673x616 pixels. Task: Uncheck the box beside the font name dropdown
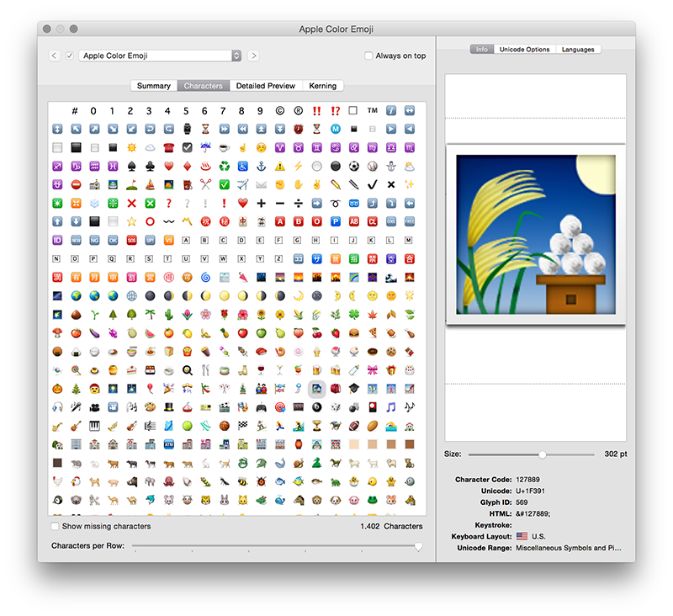coord(70,56)
